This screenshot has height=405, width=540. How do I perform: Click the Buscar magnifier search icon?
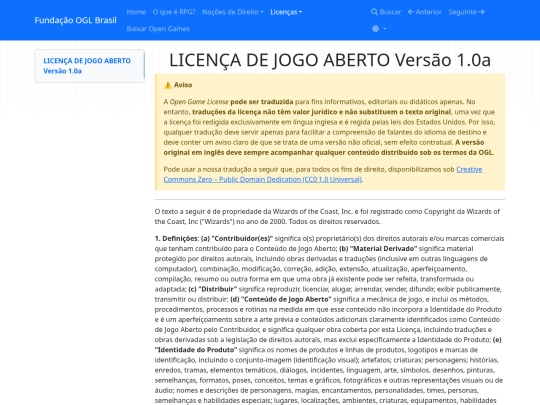[x=374, y=12]
